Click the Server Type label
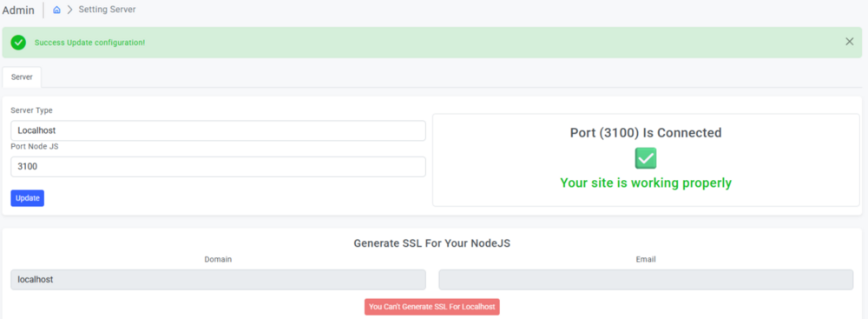 [31, 110]
